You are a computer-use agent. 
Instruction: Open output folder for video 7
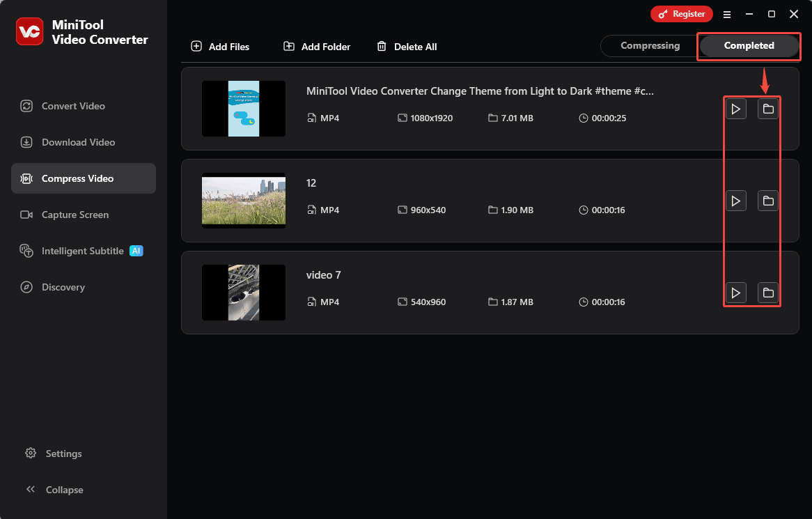pyautogui.click(x=767, y=293)
